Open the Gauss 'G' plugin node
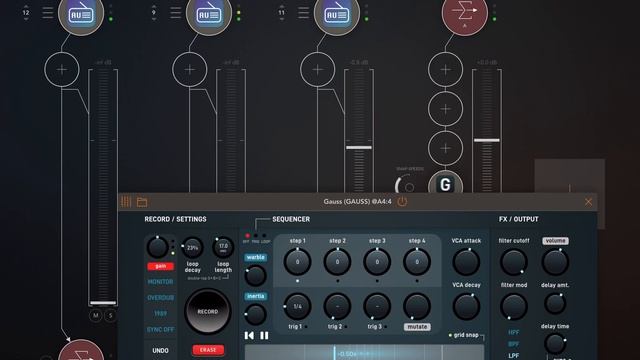 445,182
